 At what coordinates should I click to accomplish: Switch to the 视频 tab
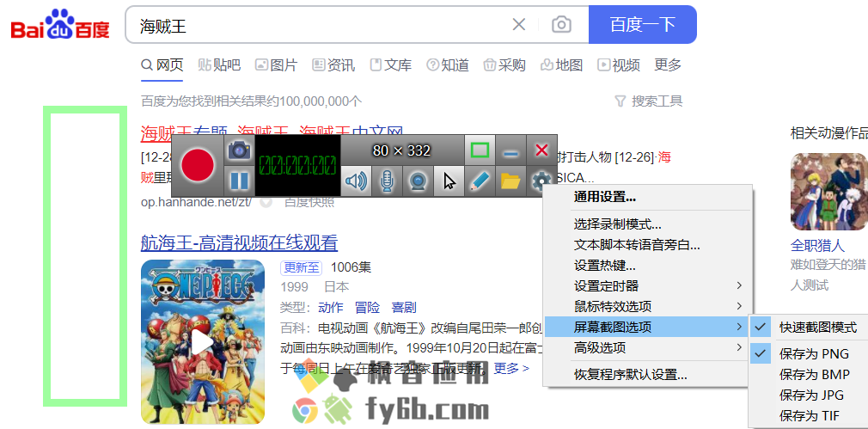[619, 65]
